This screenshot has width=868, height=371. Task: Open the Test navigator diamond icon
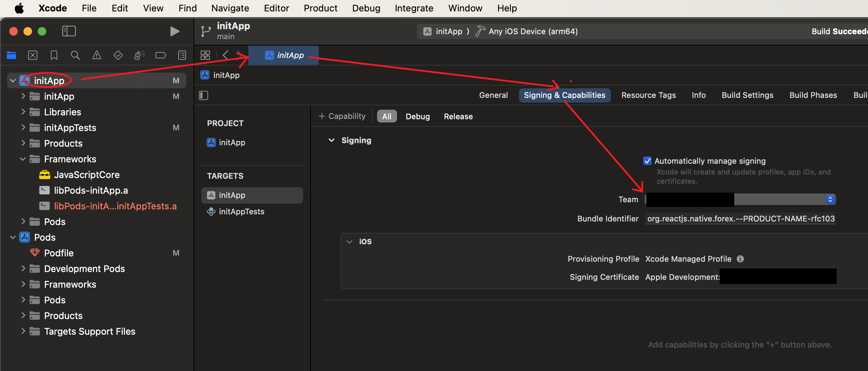click(x=118, y=55)
